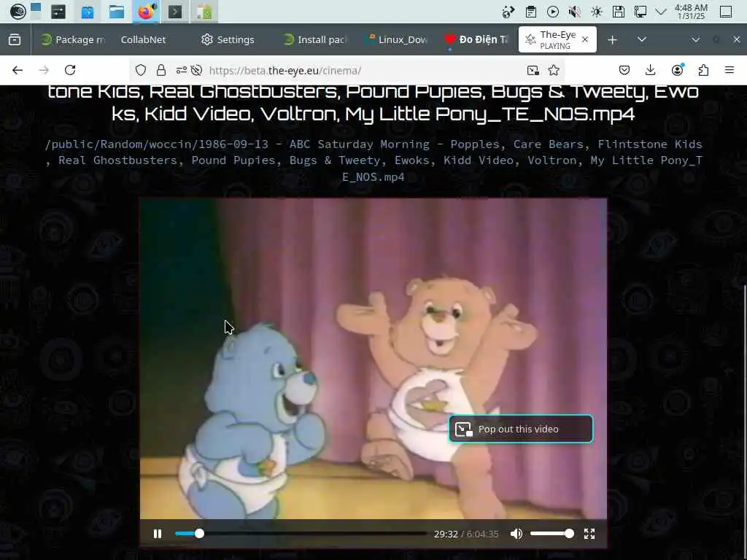747x560 pixels.
Task: List all tabs dropdown arrow
Action: [x=642, y=39]
